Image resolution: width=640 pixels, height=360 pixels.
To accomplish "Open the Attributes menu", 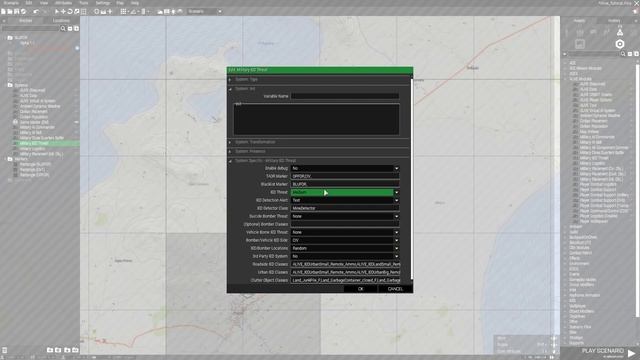I will 63,3.
